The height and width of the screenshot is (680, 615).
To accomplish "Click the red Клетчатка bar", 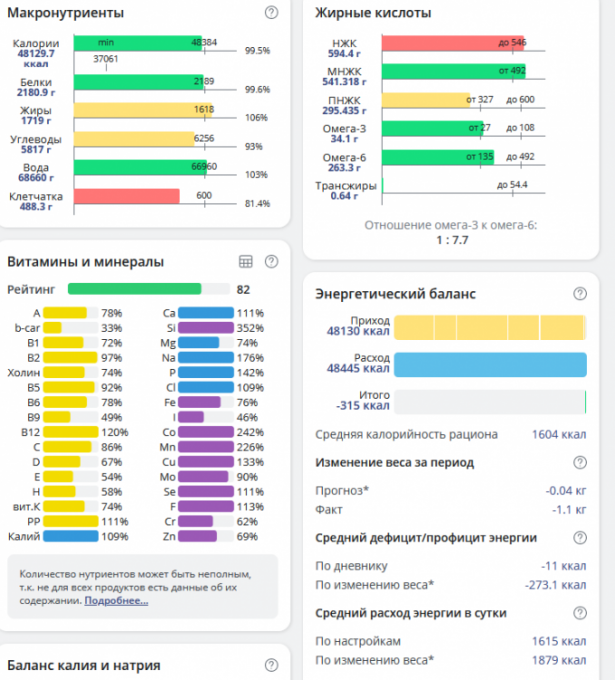I will click(x=125, y=196).
